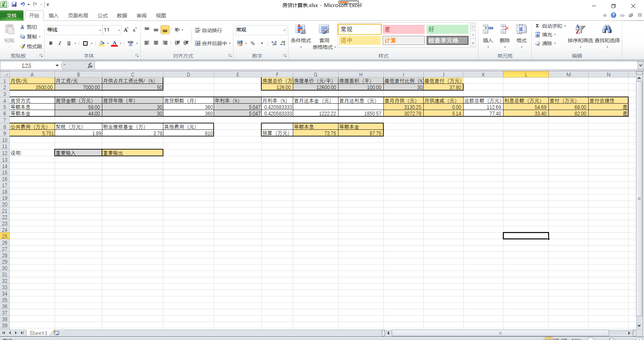Image resolution: width=644 pixels, height=340 pixels.
Task: Open the font size dropdown
Action: [x=119, y=30]
